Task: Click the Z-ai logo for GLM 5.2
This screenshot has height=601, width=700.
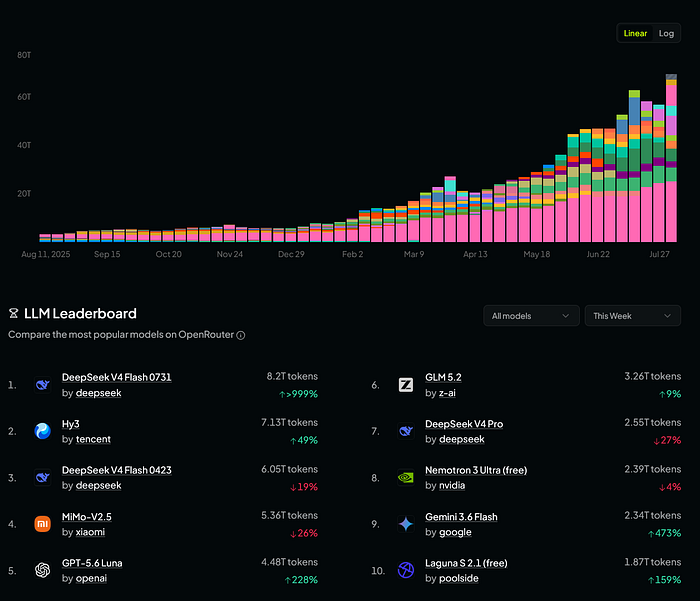Action: [x=406, y=385]
